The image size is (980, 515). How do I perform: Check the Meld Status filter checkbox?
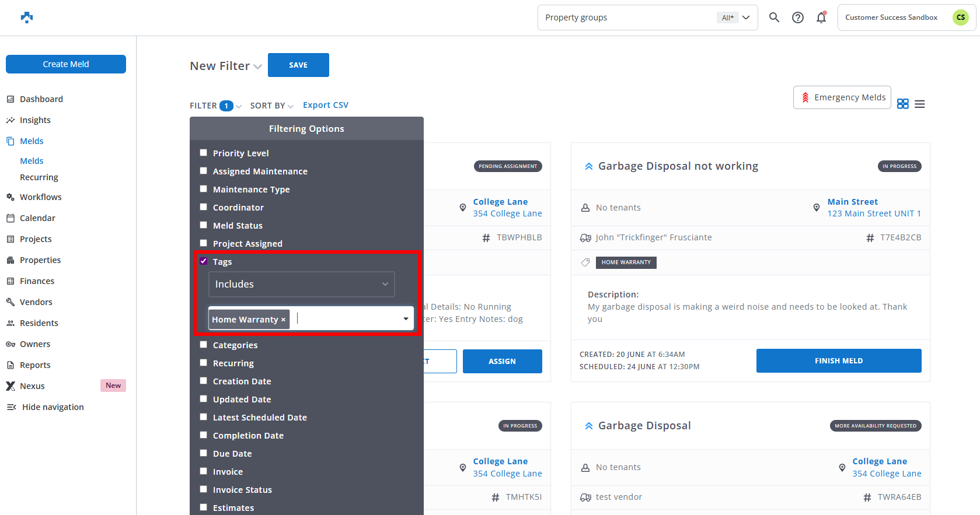(x=204, y=225)
